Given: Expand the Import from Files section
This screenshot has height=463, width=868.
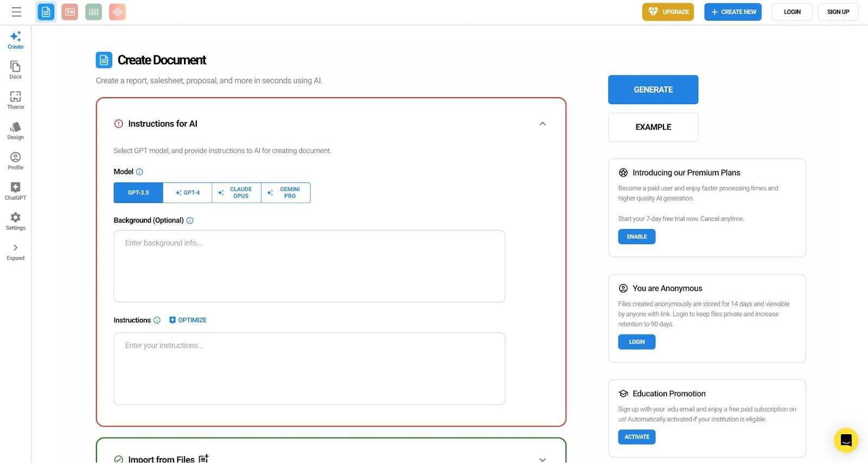Looking at the screenshot, I should 542,459.
